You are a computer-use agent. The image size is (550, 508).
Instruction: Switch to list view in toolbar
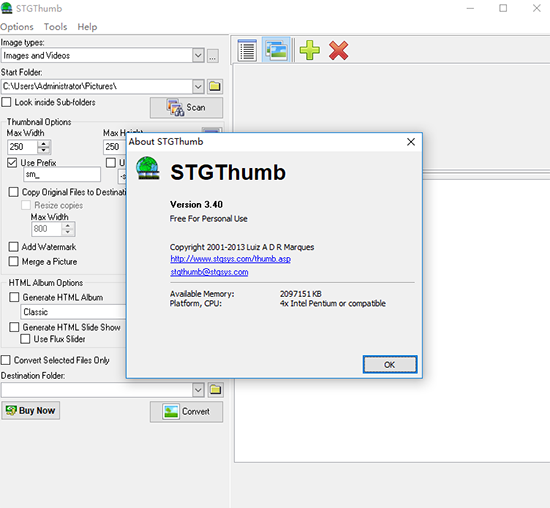247,50
